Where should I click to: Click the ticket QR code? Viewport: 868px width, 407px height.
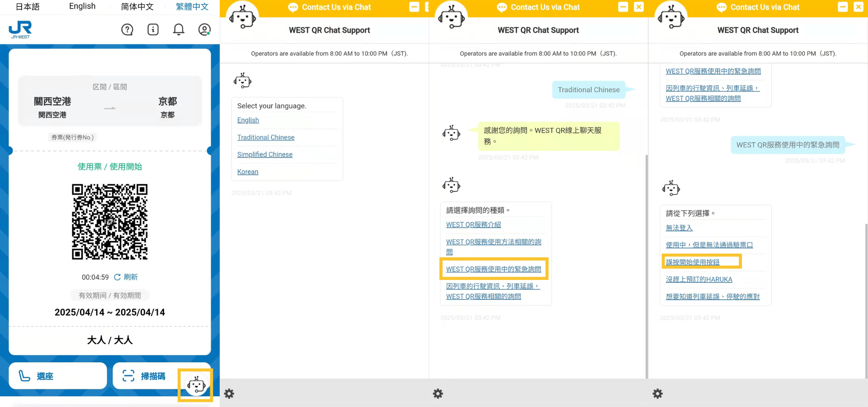110,222
